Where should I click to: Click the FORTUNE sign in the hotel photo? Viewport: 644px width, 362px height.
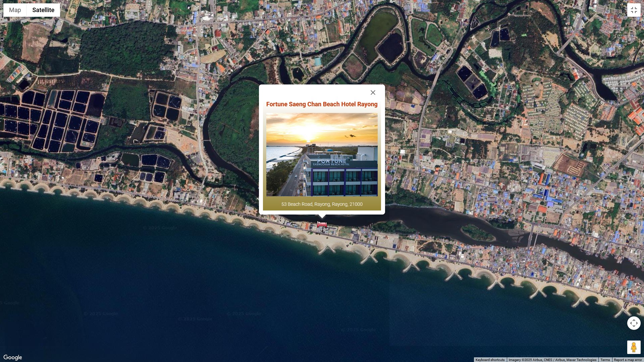pos(331,161)
